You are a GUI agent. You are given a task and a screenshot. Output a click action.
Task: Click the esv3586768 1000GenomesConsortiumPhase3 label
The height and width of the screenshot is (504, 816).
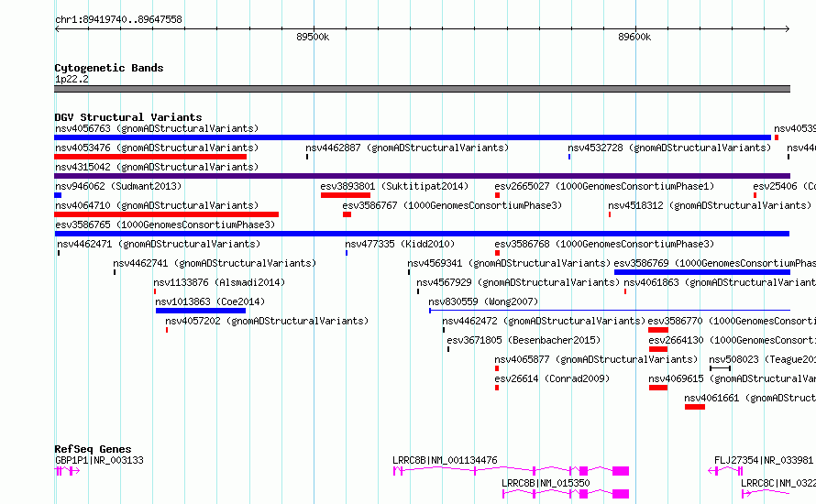[604, 244]
